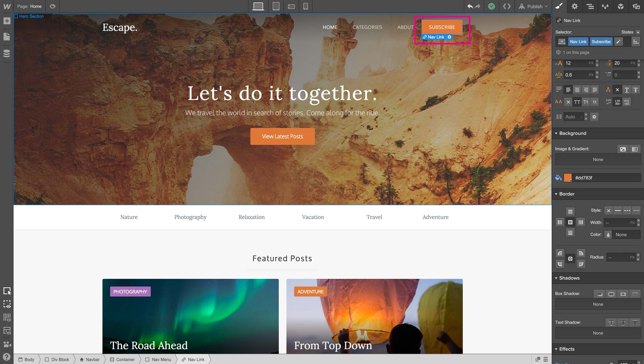Select center text alignment
This screenshot has height=364, width=644.
pyautogui.click(x=577, y=90)
